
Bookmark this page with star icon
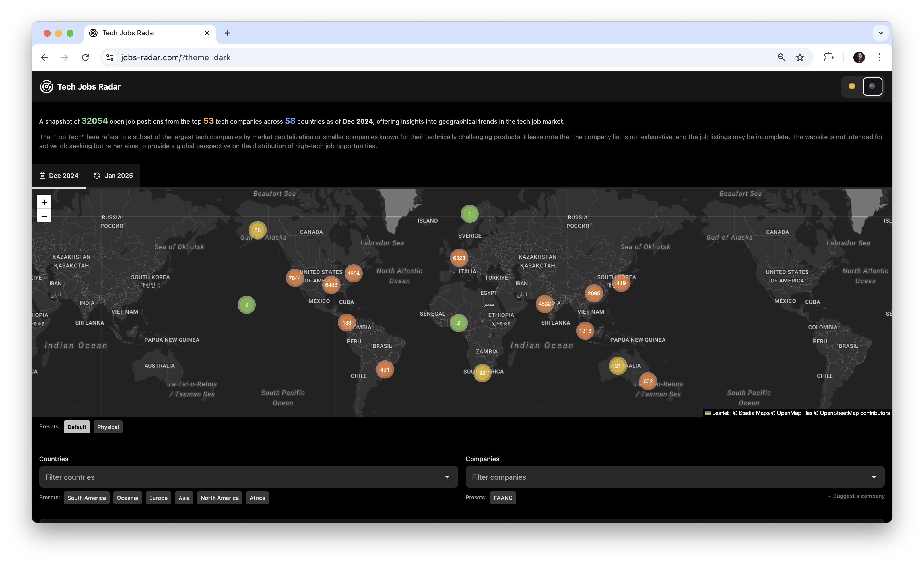coord(800,57)
